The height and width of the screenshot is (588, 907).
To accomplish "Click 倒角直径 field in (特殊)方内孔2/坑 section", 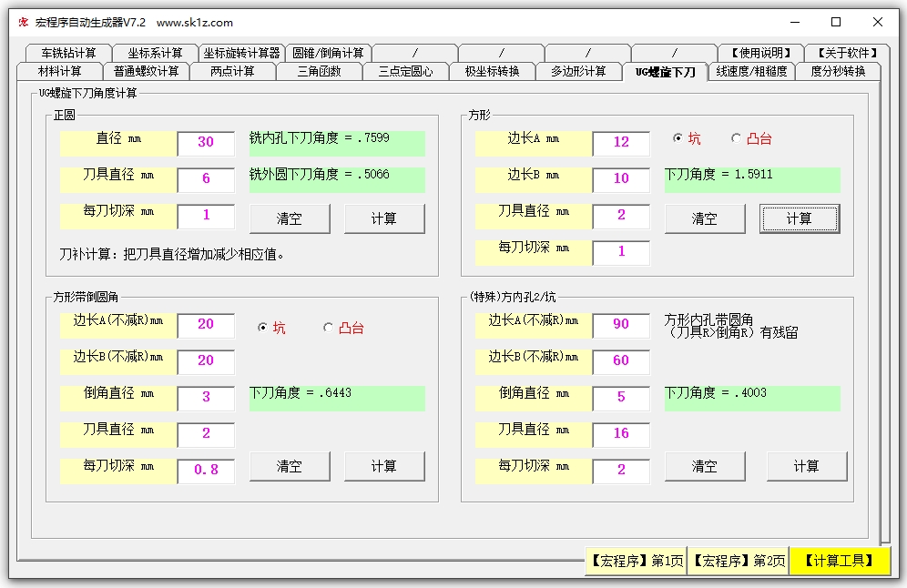I will point(621,397).
